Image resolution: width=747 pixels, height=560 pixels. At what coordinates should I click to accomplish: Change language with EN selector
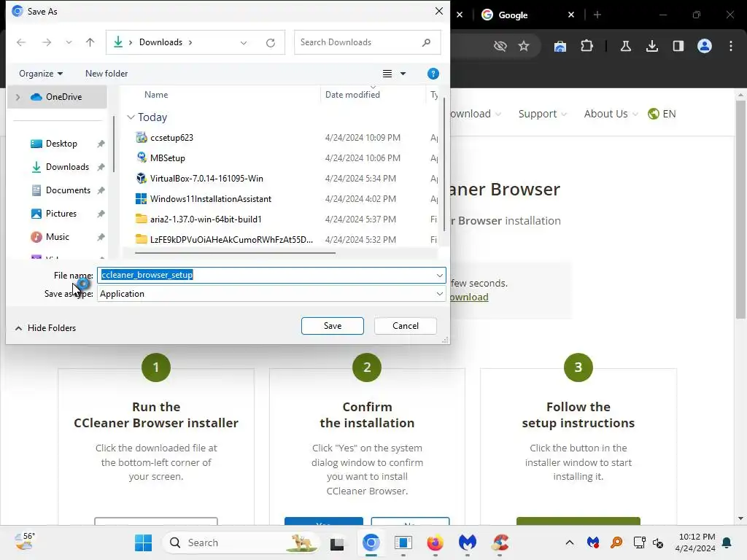pos(662,114)
